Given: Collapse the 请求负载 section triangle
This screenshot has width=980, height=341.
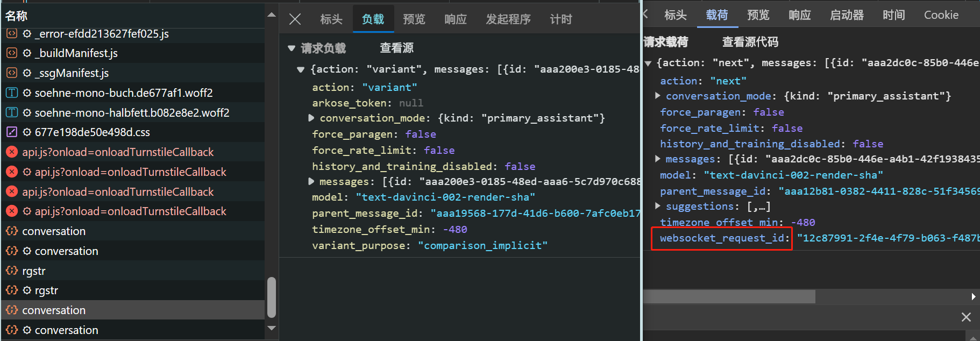Looking at the screenshot, I should pos(292,48).
